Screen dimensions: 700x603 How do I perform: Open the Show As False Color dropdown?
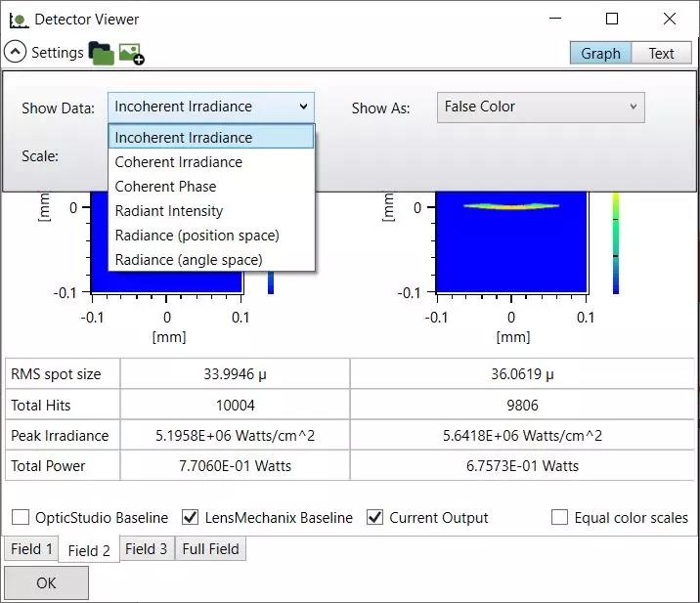tap(541, 108)
